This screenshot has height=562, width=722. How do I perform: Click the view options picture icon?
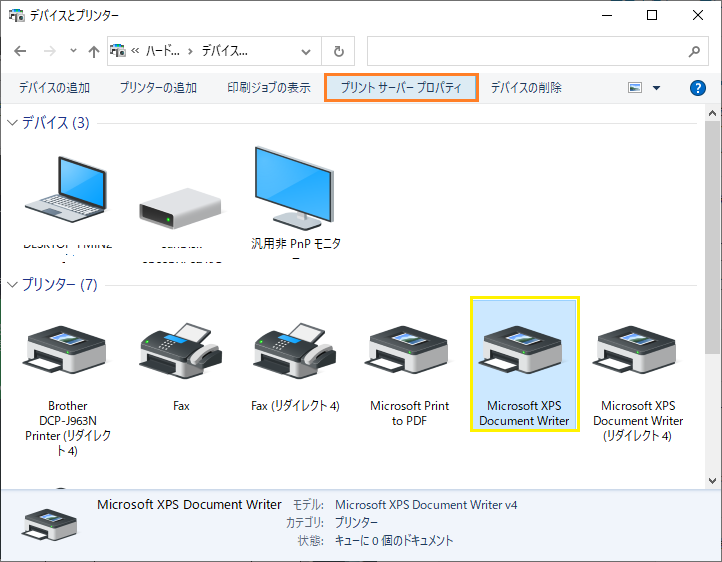pyautogui.click(x=635, y=87)
